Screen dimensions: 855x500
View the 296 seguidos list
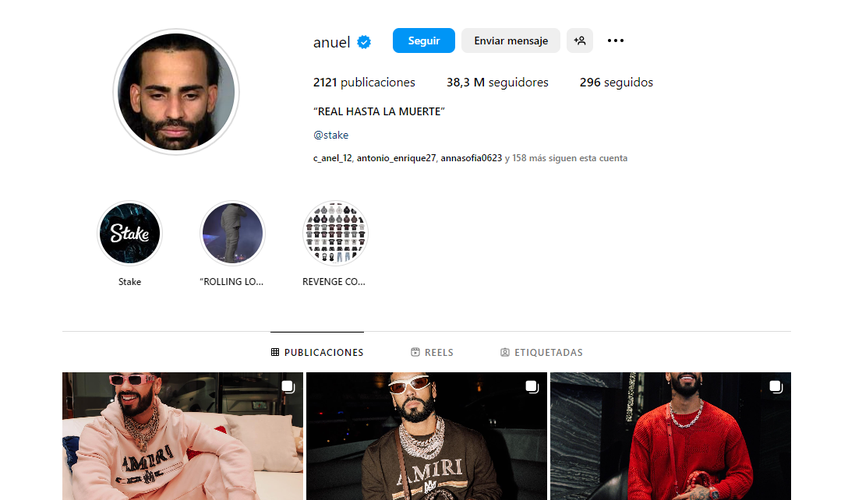[x=616, y=82]
